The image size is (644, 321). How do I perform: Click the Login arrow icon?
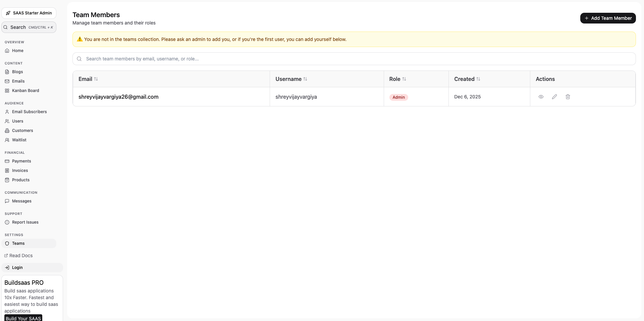7,268
